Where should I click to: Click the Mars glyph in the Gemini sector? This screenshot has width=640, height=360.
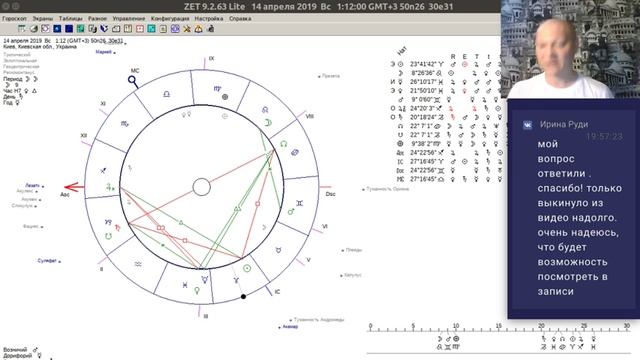(291, 211)
